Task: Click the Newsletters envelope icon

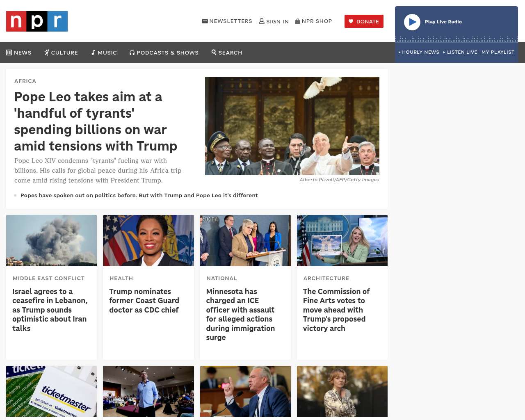Action: coord(205,21)
